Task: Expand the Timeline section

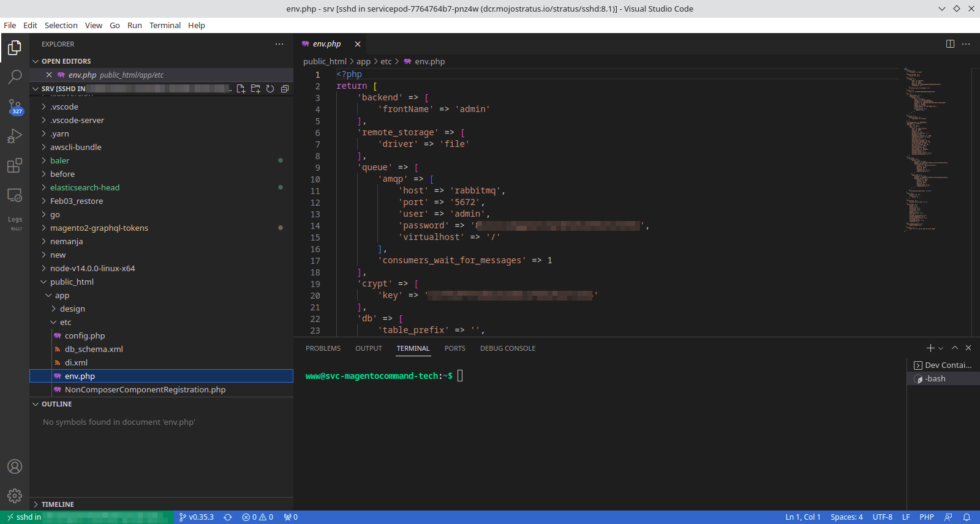Action: pos(58,504)
